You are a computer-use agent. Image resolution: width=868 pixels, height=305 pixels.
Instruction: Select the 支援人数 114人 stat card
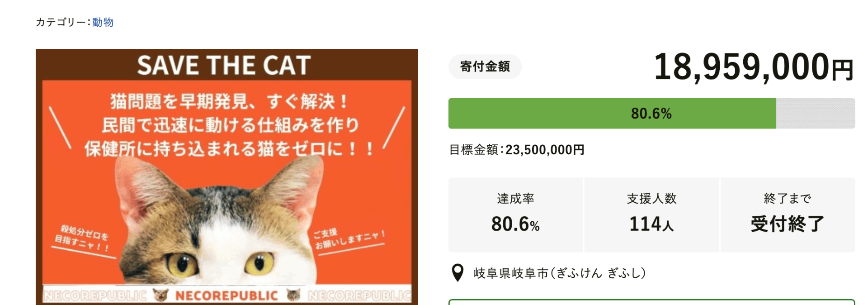[651, 214]
